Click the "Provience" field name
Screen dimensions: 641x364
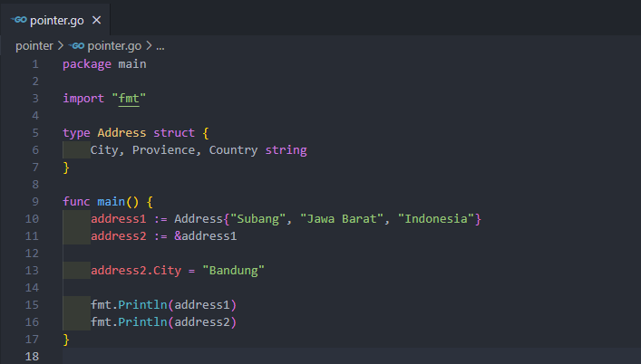pos(163,149)
